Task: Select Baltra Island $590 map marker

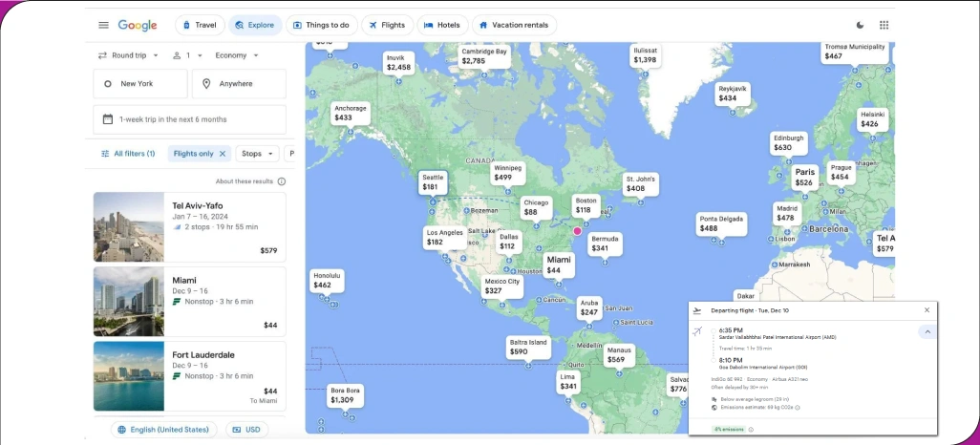Action: 528,347
